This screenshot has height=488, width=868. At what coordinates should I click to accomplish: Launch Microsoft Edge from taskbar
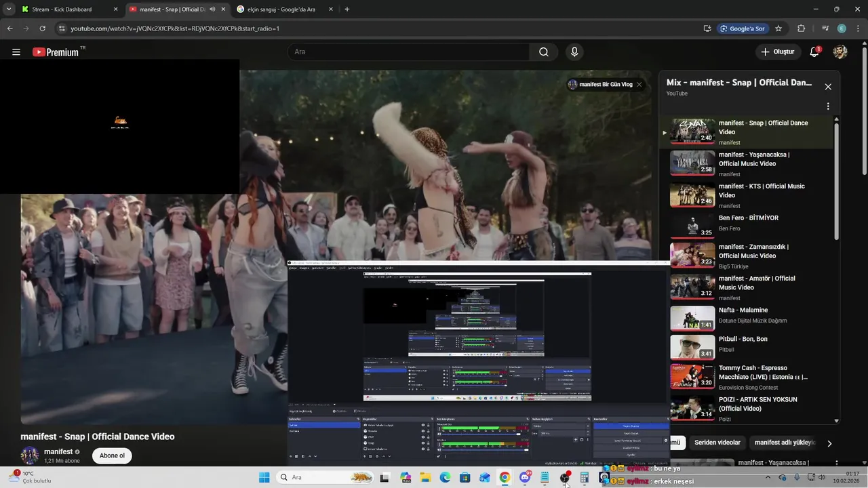click(445, 477)
